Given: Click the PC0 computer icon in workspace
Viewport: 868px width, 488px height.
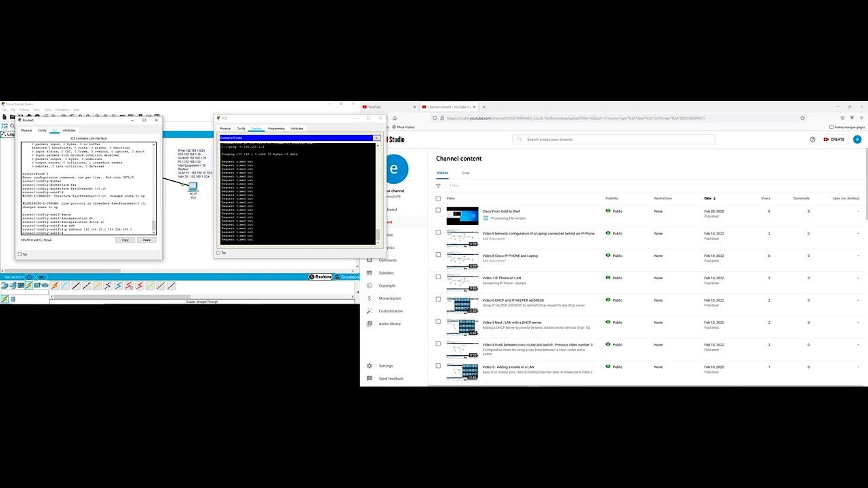Looking at the screenshot, I should tap(193, 188).
